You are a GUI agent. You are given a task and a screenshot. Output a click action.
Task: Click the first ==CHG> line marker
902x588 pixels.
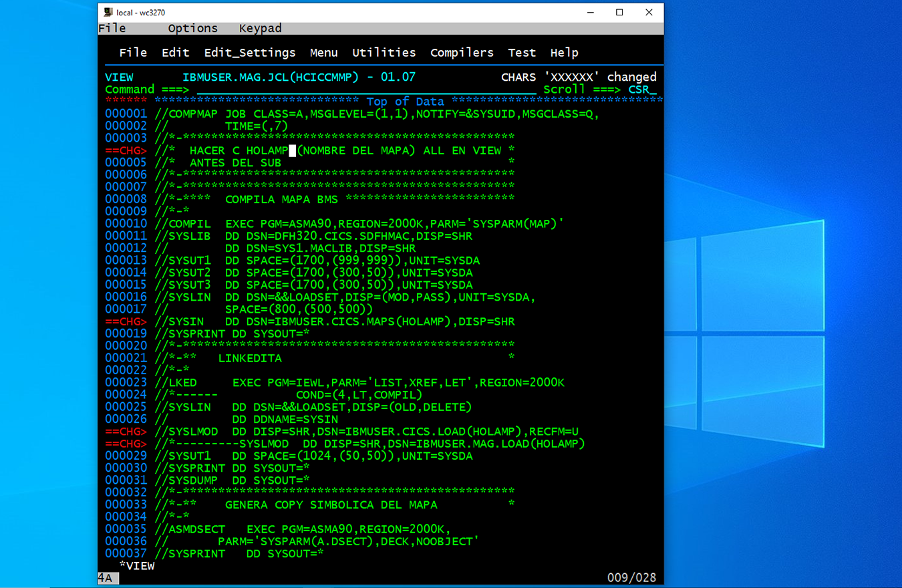126,151
